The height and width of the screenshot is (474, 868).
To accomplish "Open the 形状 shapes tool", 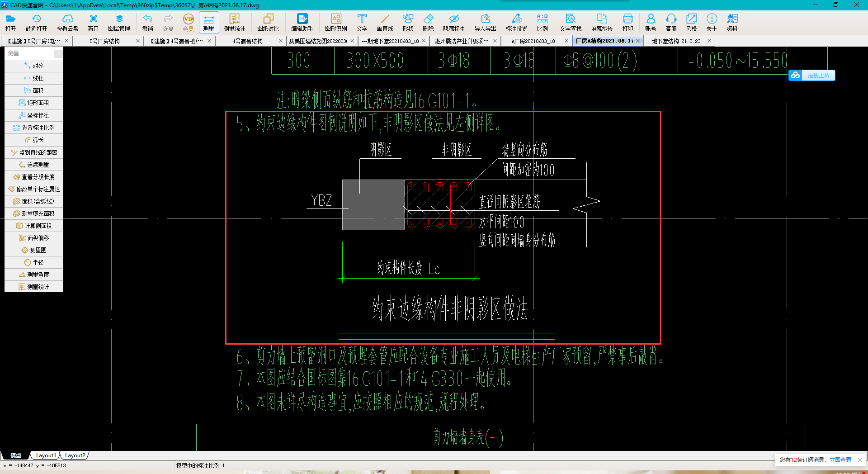I will pos(408,22).
